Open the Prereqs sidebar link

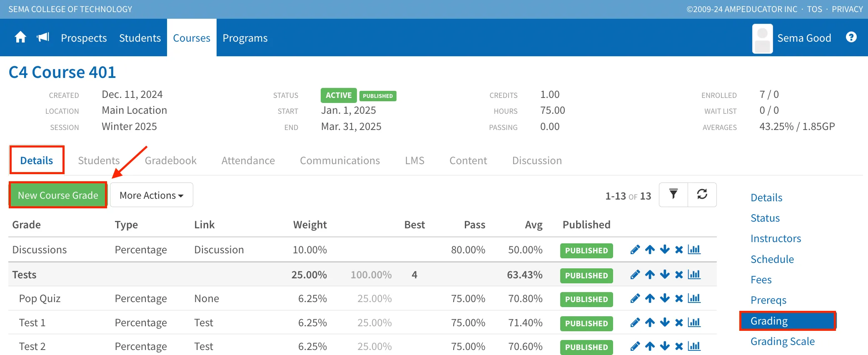click(768, 300)
